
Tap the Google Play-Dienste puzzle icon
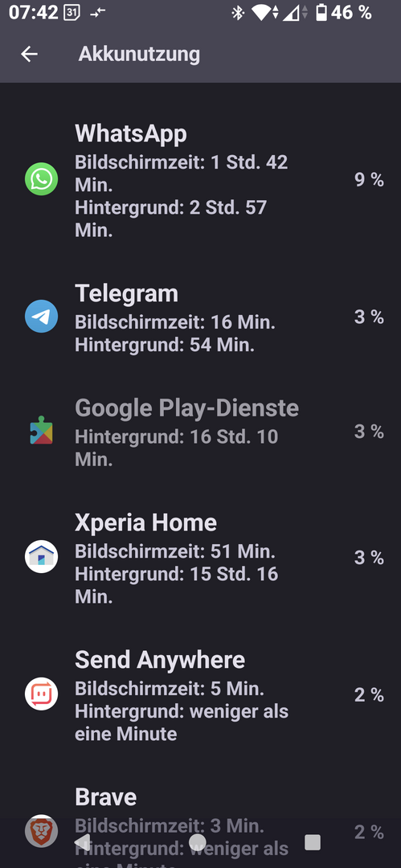coord(42,431)
